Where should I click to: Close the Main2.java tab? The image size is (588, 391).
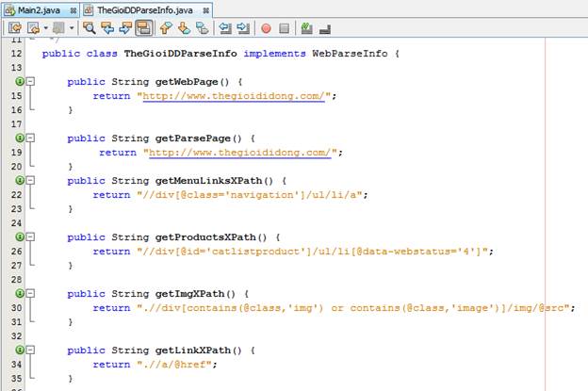(73, 11)
